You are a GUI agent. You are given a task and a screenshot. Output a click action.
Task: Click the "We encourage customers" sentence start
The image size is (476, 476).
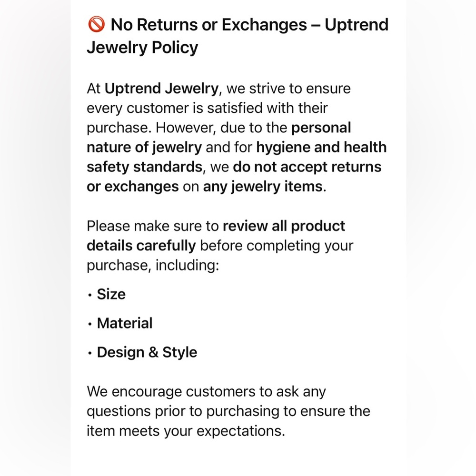pos(181,392)
